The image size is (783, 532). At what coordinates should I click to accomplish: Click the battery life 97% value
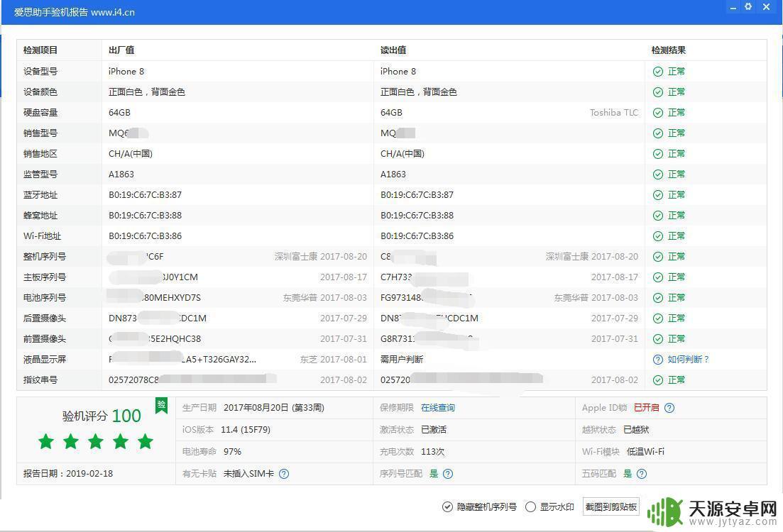pyautogui.click(x=232, y=452)
